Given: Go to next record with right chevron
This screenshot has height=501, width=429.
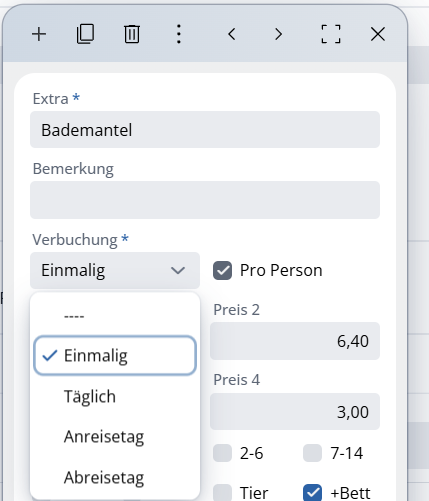Looking at the screenshot, I should (x=278, y=34).
